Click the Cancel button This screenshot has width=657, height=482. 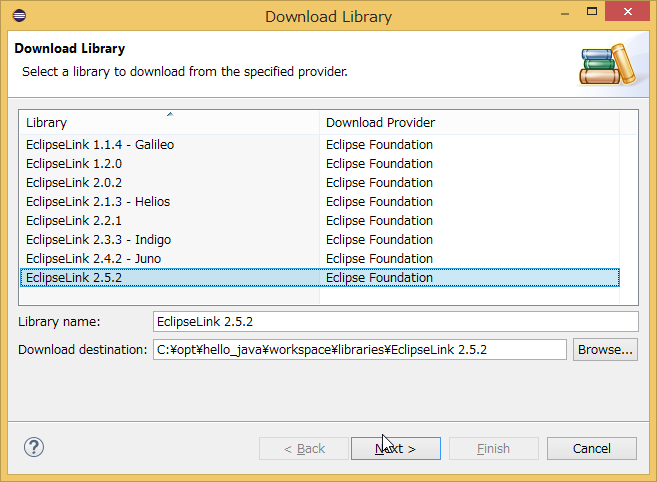[592, 448]
